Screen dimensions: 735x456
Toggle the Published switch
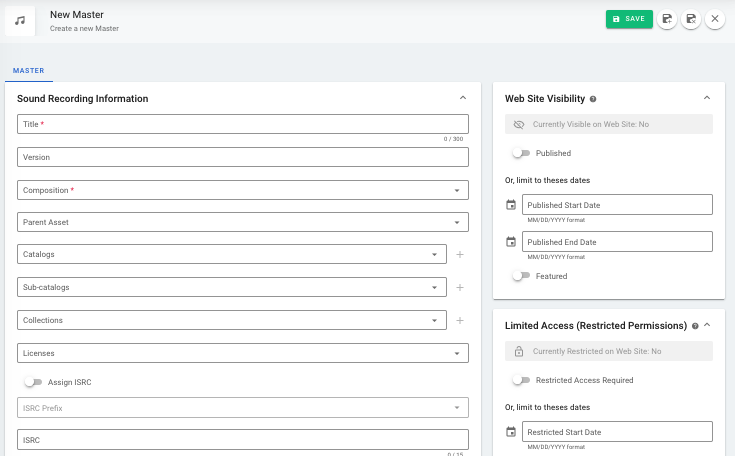point(520,154)
